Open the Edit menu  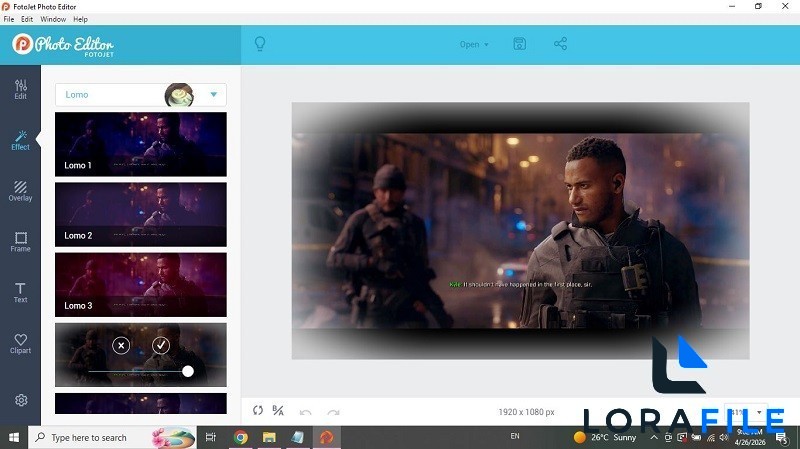pyautogui.click(x=27, y=19)
